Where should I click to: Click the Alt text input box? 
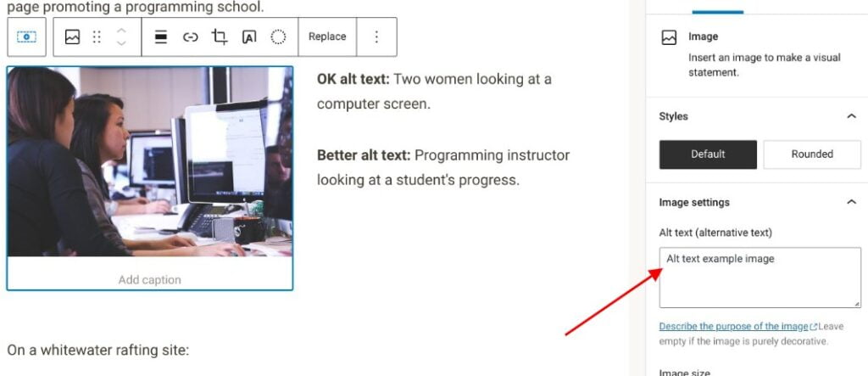pos(760,278)
